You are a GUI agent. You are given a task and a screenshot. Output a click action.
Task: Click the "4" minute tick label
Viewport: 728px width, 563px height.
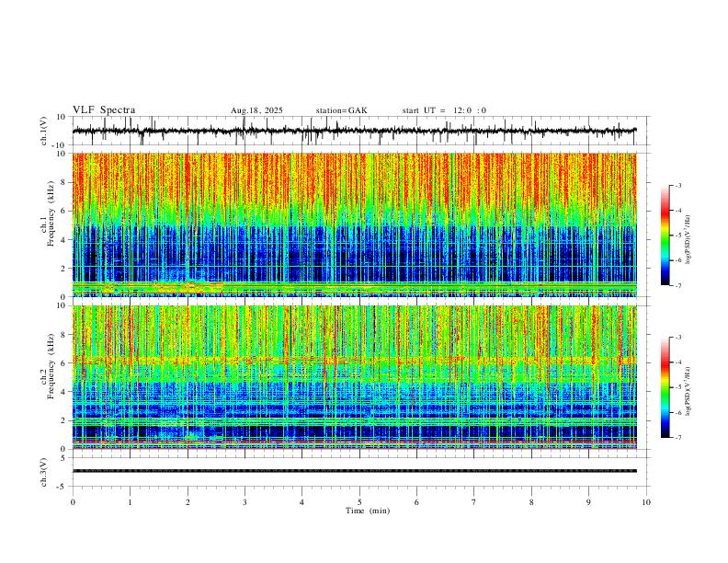[301, 502]
